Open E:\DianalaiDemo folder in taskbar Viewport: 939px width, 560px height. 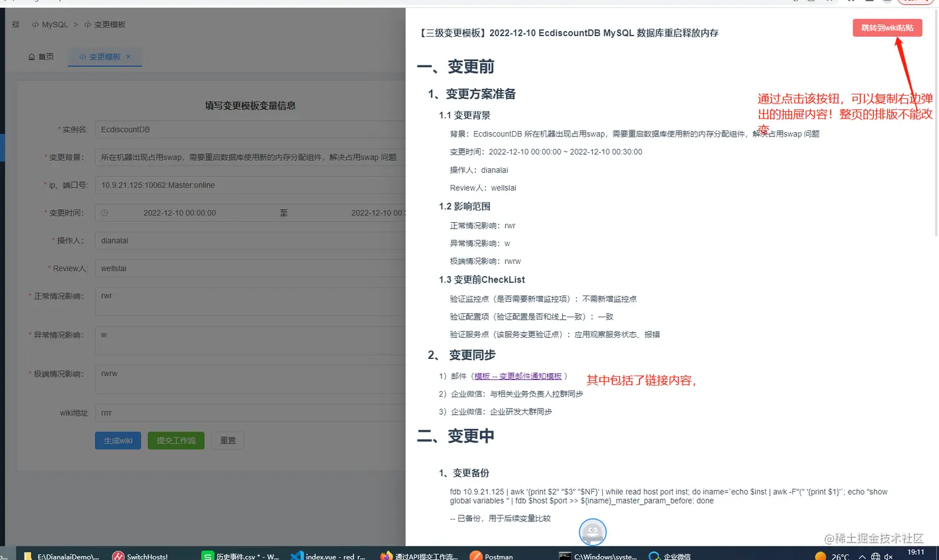click(61, 555)
